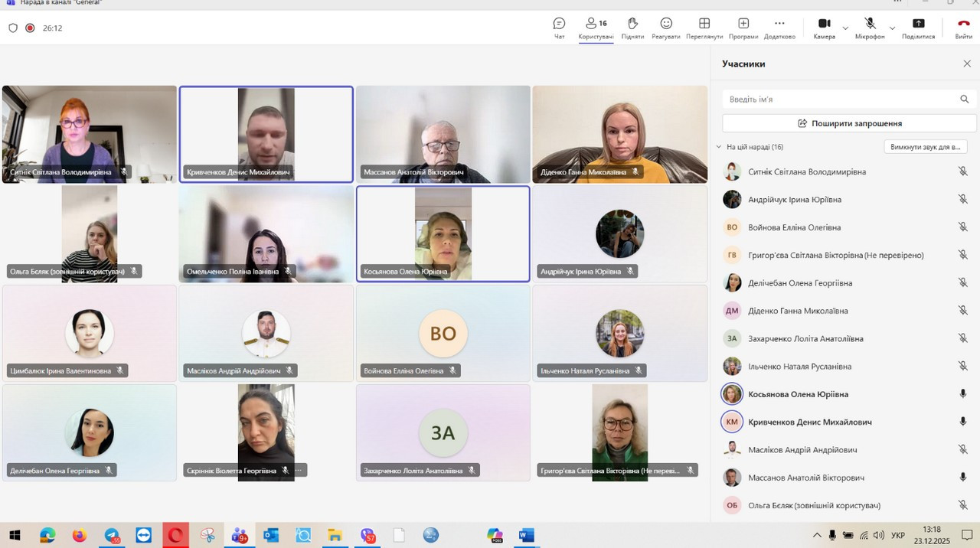Image resolution: width=980 pixels, height=548 pixels.
Task: Collapse the 'На цій нараді (16)' list
Action: (x=719, y=147)
